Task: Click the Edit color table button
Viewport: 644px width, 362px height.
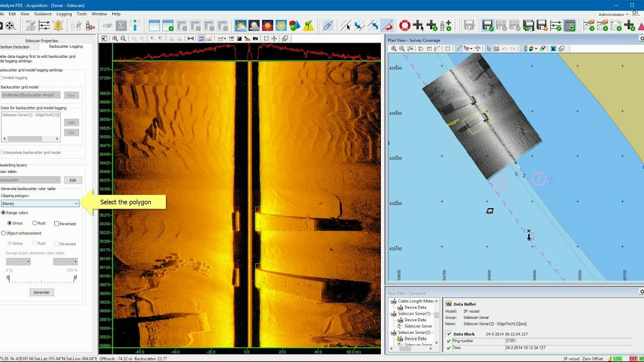Action: [73, 180]
